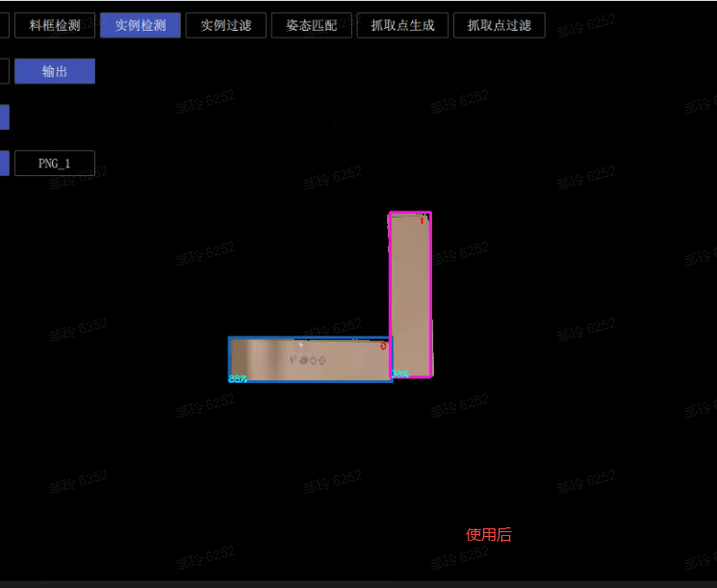Screen dimensions: 717x588
Task: Click the red instance label 0
Action: click(x=383, y=345)
